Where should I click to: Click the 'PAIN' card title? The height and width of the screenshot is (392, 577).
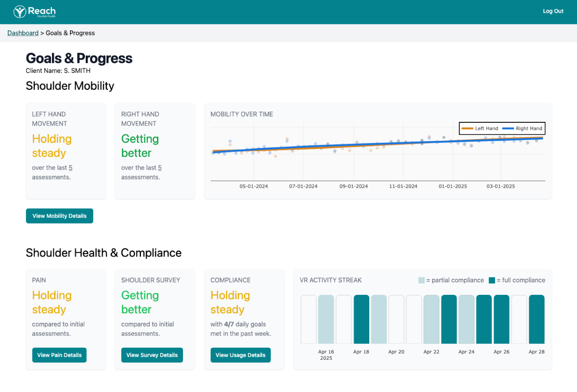[39, 280]
